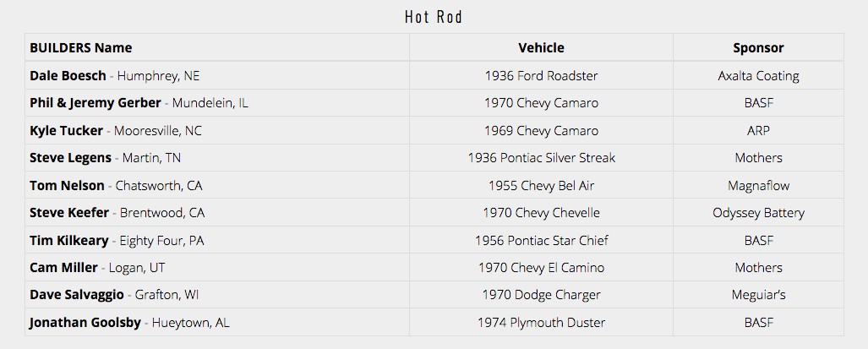Click the 1936 Pontiac Silver Streak cell
868x349 pixels.
[541, 158]
